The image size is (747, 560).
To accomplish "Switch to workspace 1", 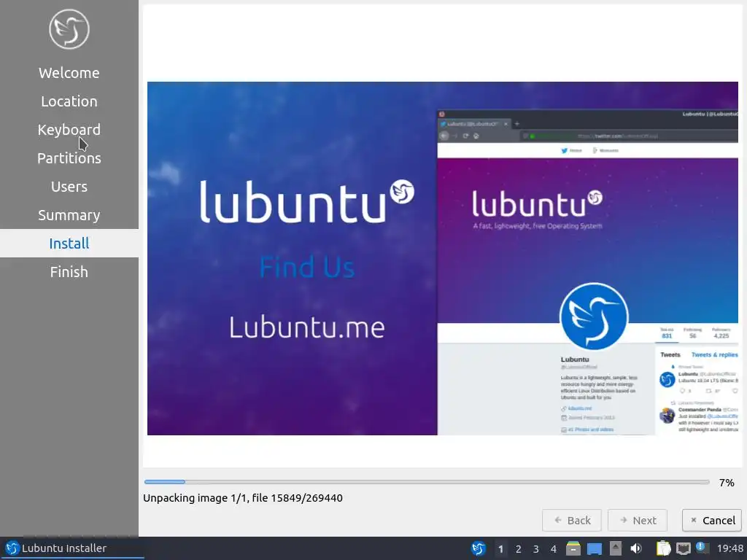I will click(x=500, y=549).
